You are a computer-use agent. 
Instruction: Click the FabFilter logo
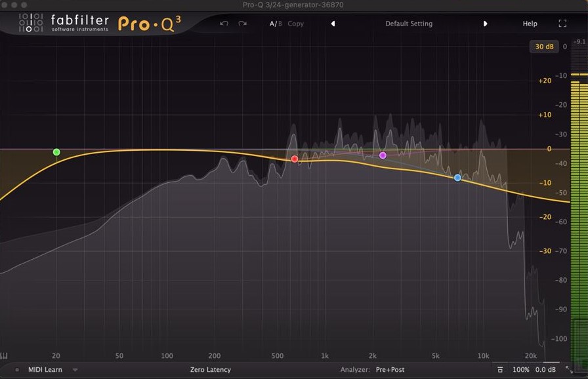tap(64, 23)
